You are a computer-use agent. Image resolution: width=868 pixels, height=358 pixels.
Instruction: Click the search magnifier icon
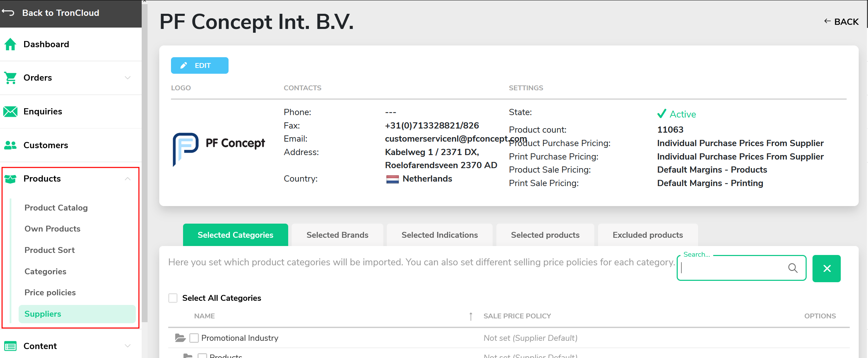793,268
